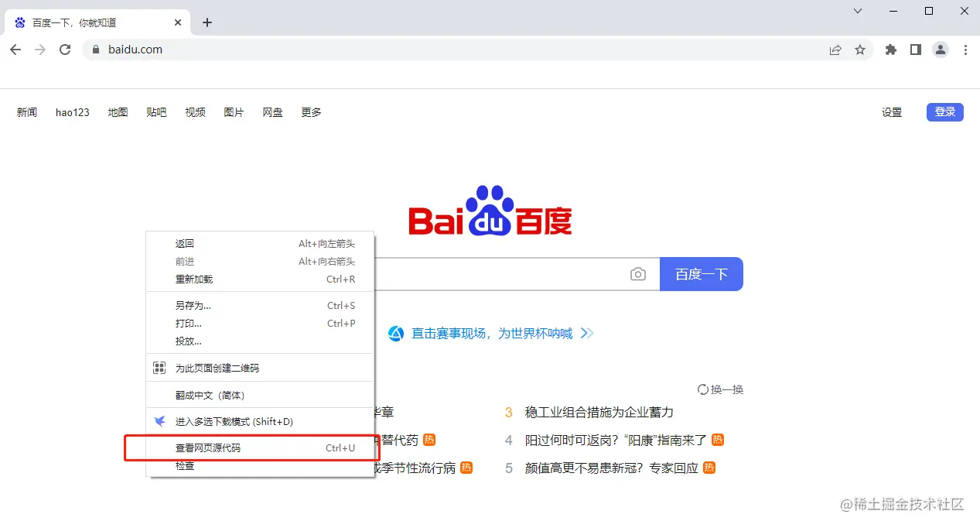The width and height of the screenshot is (980, 528).
Task: Bookmark this page with the star icon
Action: point(860,50)
